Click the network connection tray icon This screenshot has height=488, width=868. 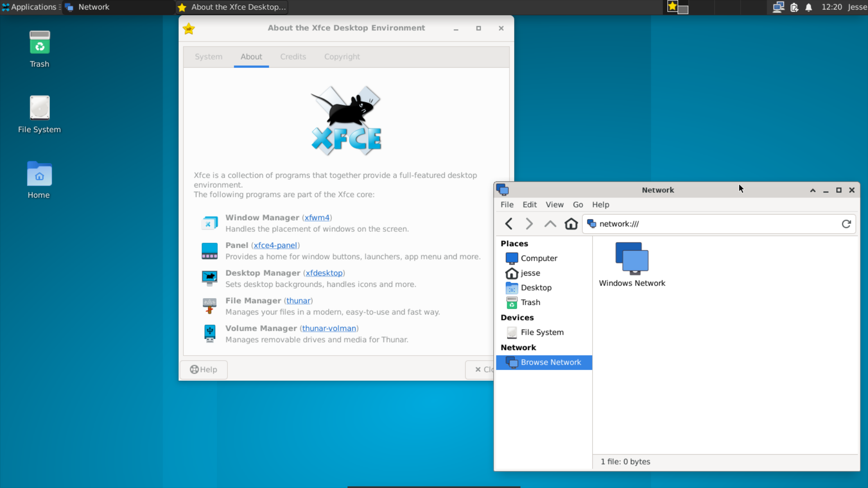pos(778,7)
